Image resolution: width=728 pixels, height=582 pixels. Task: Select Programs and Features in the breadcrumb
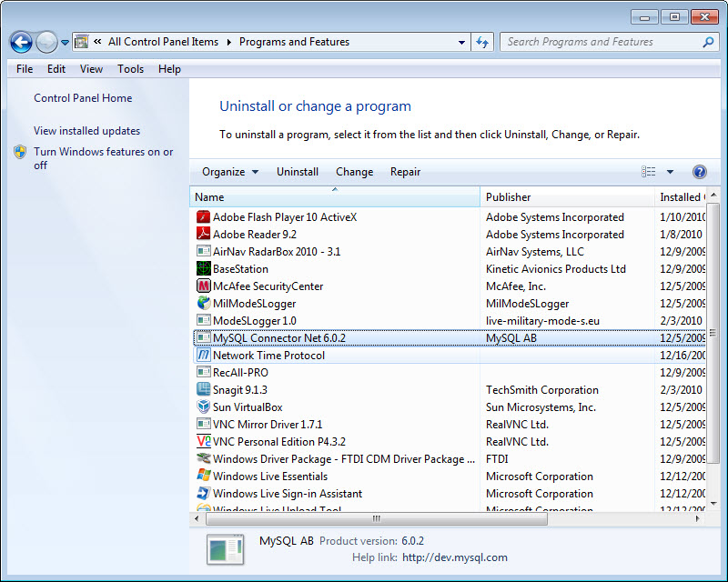tap(294, 42)
